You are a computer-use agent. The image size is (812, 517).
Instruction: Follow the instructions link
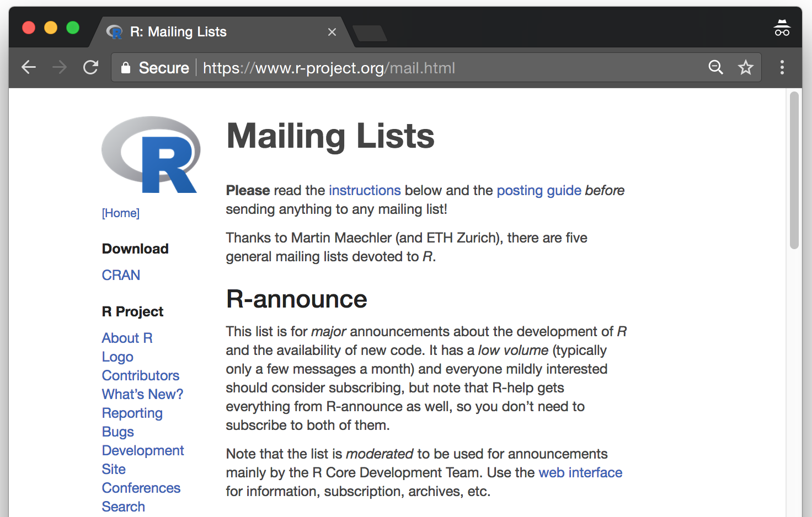[x=365, y=190]
